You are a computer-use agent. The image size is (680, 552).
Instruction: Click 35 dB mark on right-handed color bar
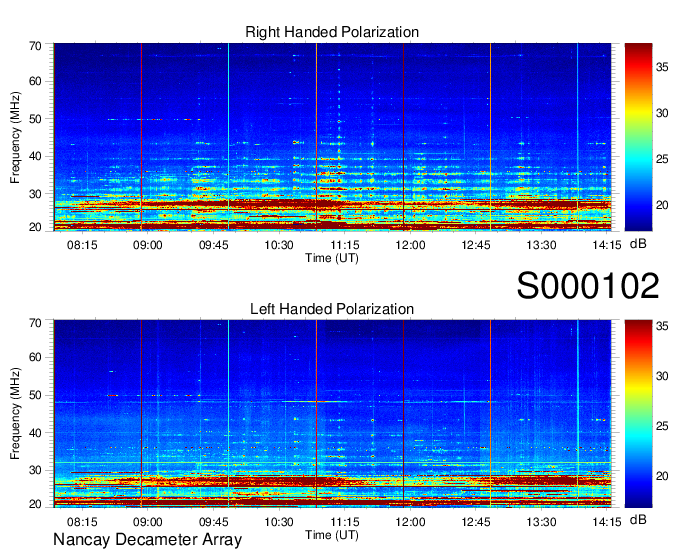(x=662, y=67)
